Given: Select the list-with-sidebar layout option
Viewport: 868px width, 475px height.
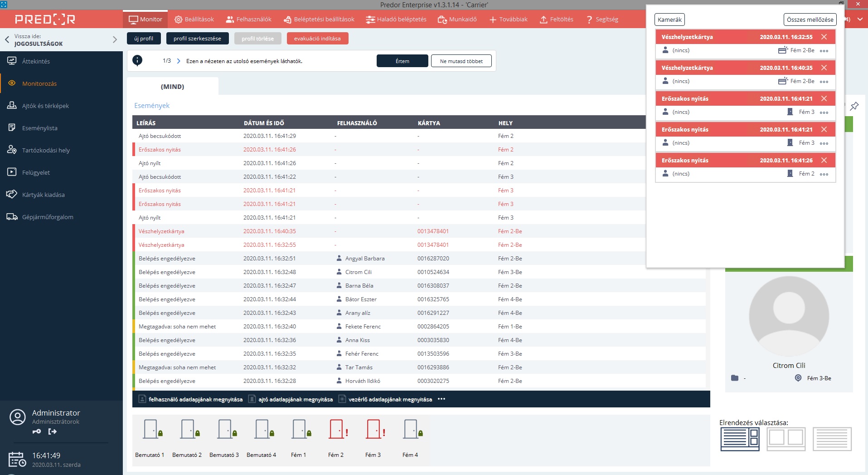Looking at the screenshot, I should point(740,439).
